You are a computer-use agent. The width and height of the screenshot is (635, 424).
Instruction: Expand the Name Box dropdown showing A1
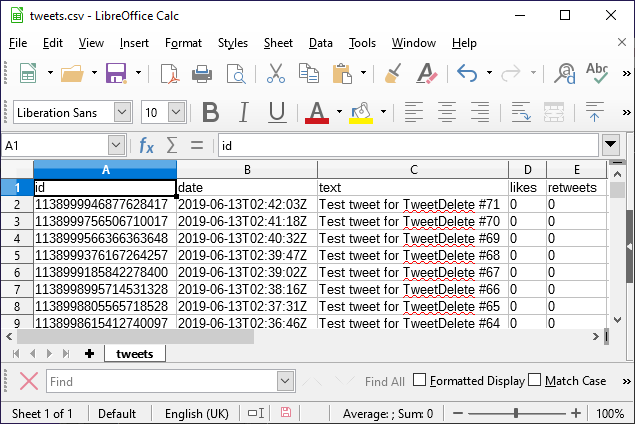click(116, 146)
